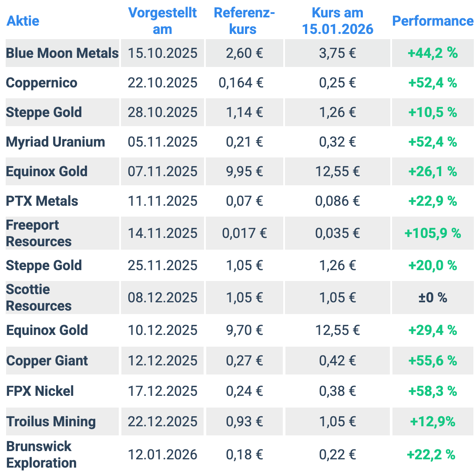The image size is (476, 475).
Task: Open the Copper Giant stock entry
Action: pos(47,361)
